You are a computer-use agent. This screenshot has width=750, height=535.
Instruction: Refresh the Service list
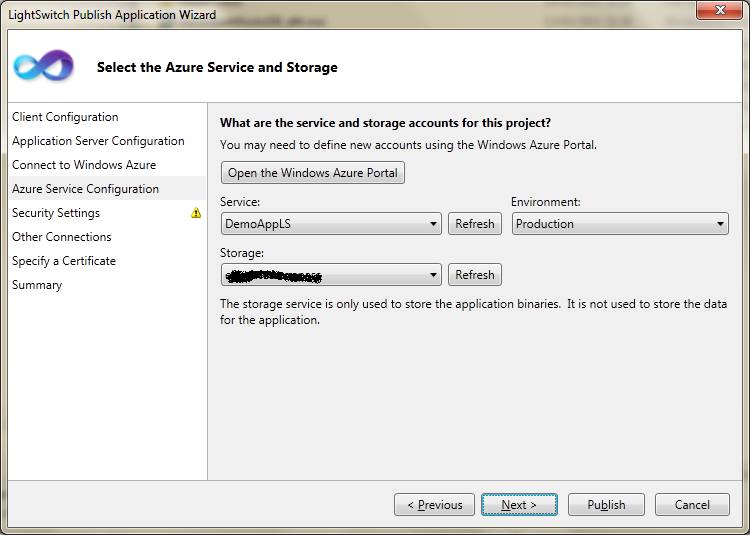[474, 224]
